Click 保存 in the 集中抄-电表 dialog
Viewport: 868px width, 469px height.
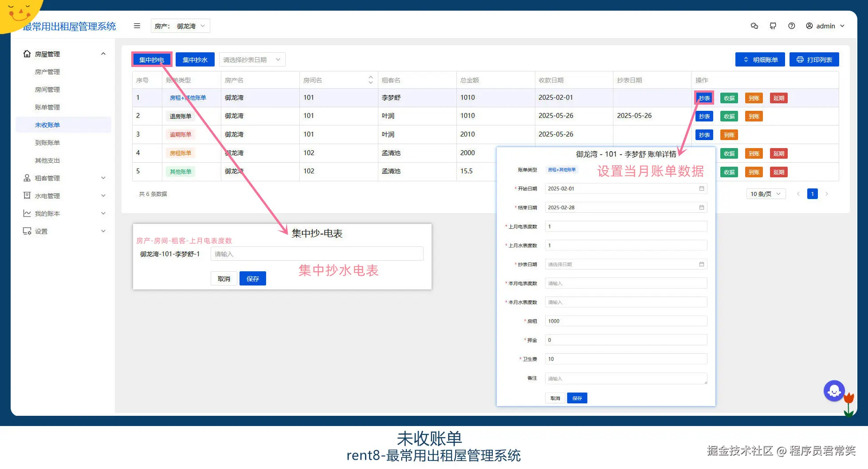[x=253, y=278]
